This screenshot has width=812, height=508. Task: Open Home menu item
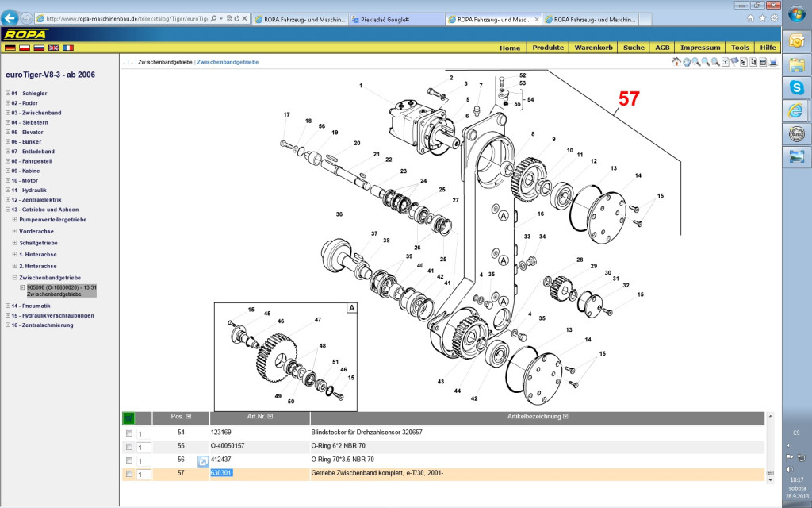point(510,48)
